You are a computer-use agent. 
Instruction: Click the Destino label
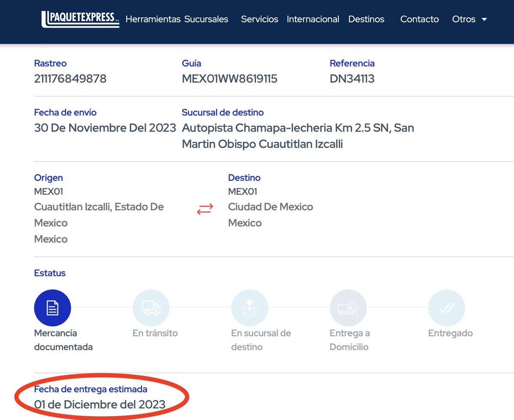(244, 178)
